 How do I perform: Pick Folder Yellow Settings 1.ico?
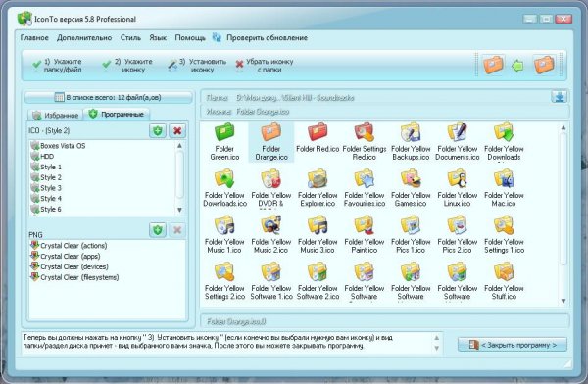click(504, 235)
